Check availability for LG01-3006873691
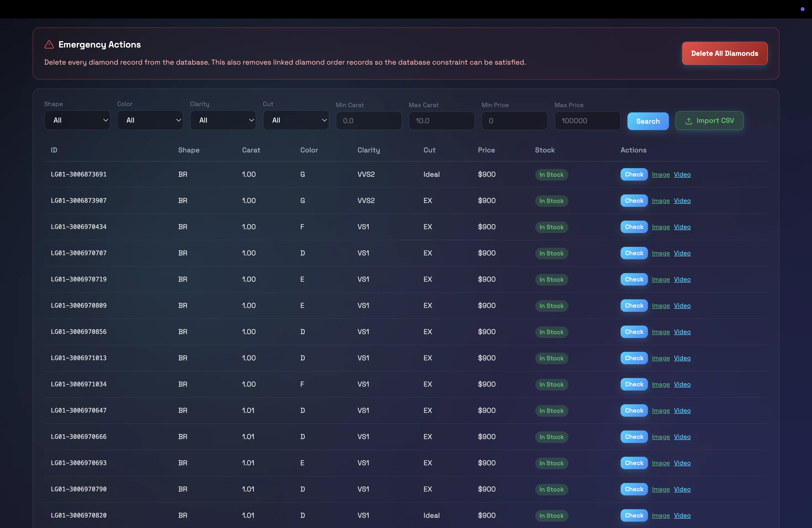The width and height of the screenshot is (812, 528). click(634, 174)
